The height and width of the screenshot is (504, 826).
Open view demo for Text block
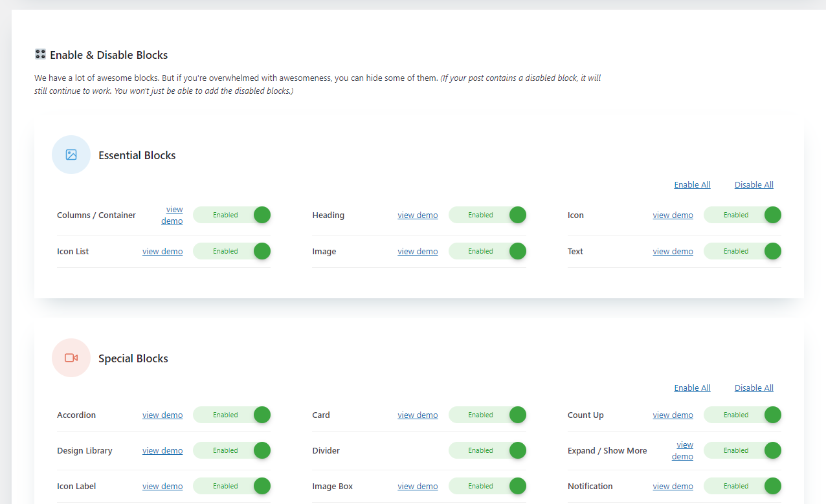pyautogui.click(x=673, y=251)
